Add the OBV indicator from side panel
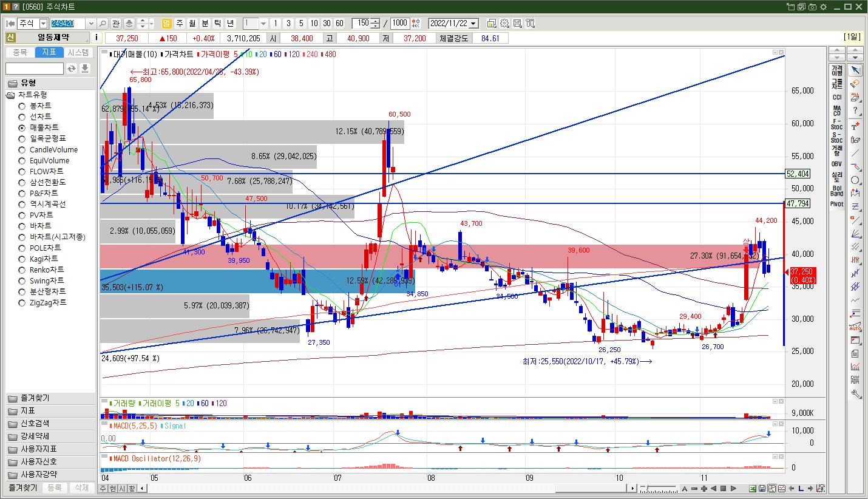 pyautogui.click(x=837, y=163)
